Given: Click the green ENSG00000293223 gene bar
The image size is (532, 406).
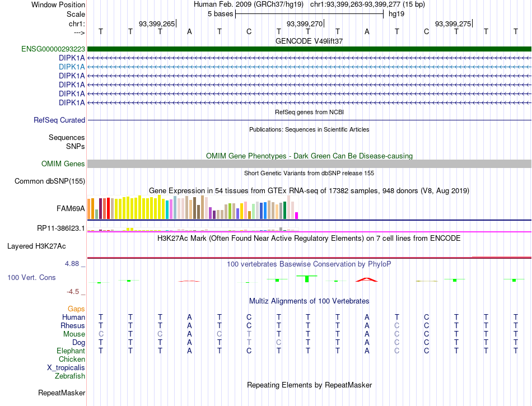Looking at the screenshot, I should pos(309,49).
